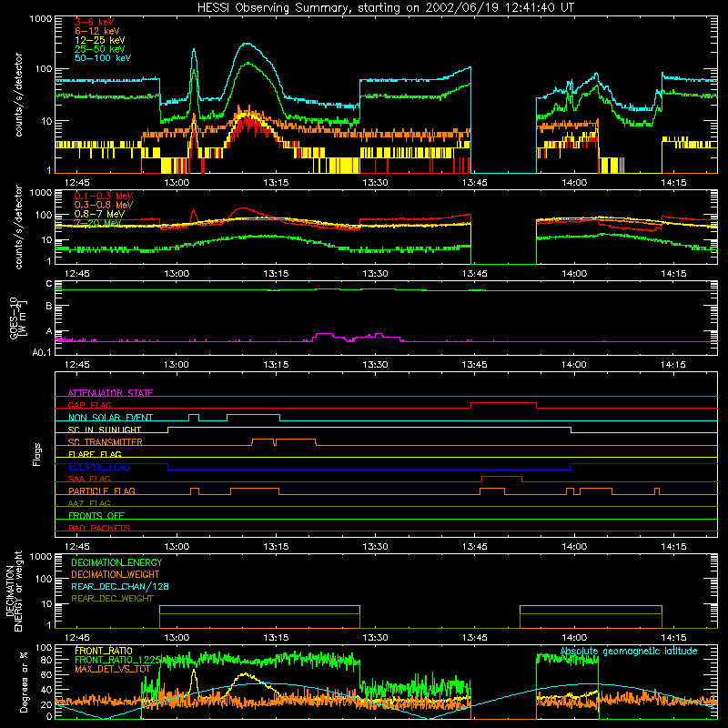Viewport: 728px width, 728px height.
Task: Click the 1000 label on top y-axis
Action: click(41, 19)
